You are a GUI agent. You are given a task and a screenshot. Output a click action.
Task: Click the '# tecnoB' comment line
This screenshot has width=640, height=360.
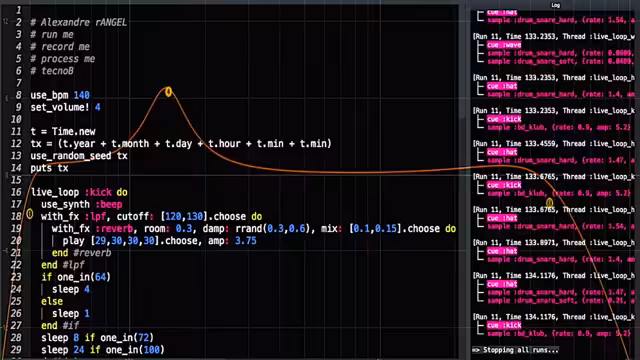click(52, 71)
